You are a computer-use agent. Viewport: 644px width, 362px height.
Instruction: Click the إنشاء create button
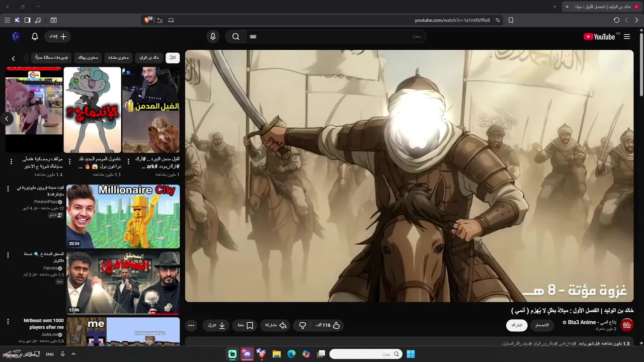coord(58,36)
